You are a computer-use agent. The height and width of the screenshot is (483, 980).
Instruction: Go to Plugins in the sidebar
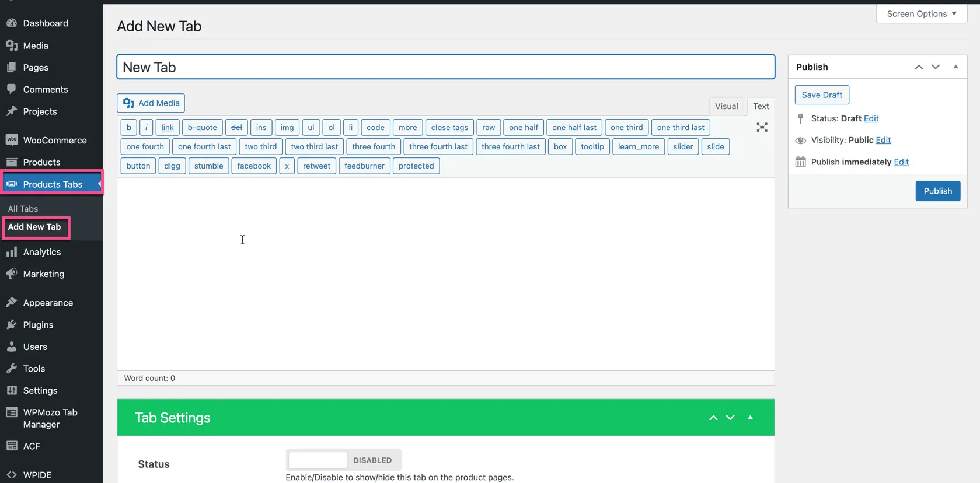(38, 325)
